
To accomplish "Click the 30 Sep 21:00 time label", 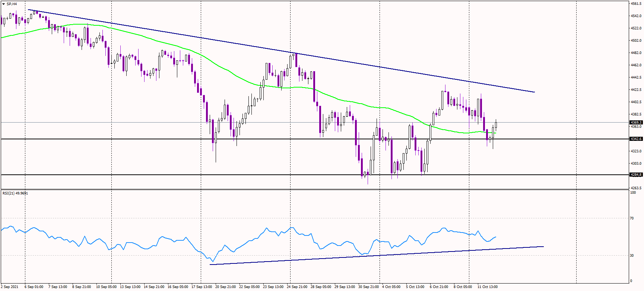I will 368,287.
